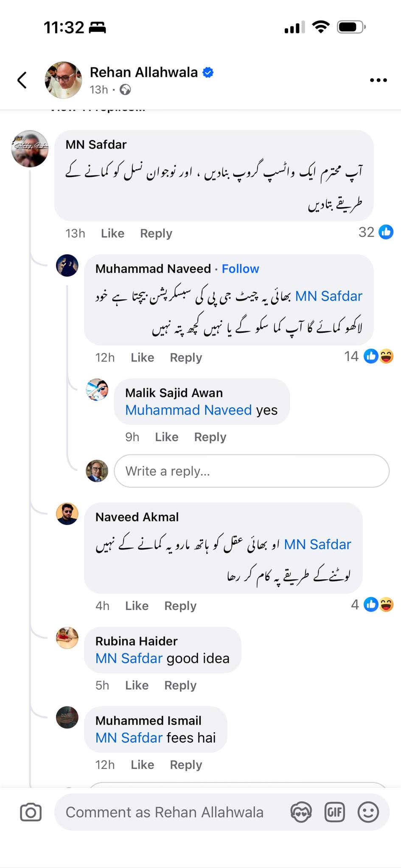Tap the back arrow icon
This screenshot has height=868, width=401.
pos(22,80)
